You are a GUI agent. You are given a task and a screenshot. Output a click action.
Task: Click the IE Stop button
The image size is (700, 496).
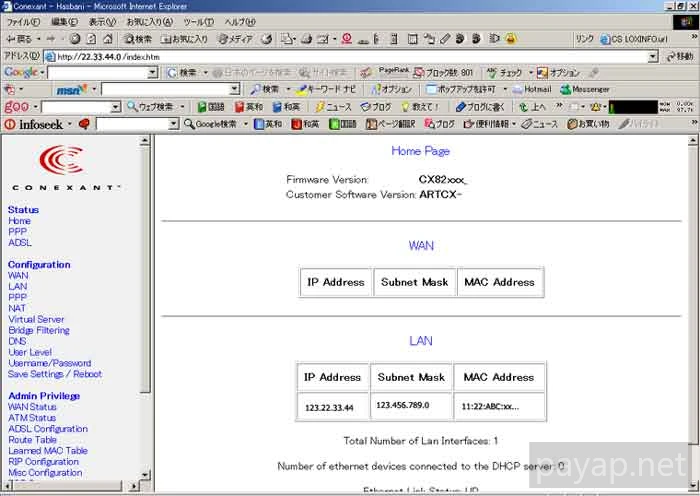[75, 39]
